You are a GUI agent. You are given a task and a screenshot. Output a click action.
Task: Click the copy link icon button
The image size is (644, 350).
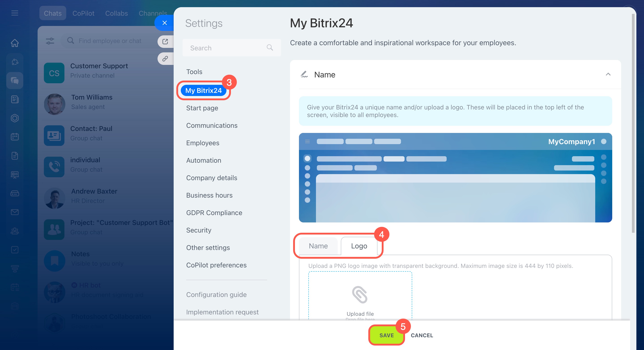tap(165, 59)
